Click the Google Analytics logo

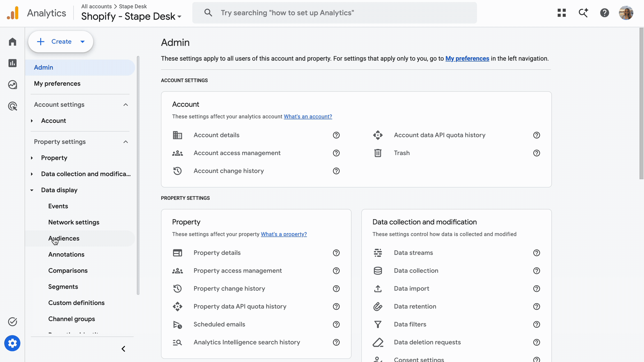pyautogui.click(x=13, y=13)
